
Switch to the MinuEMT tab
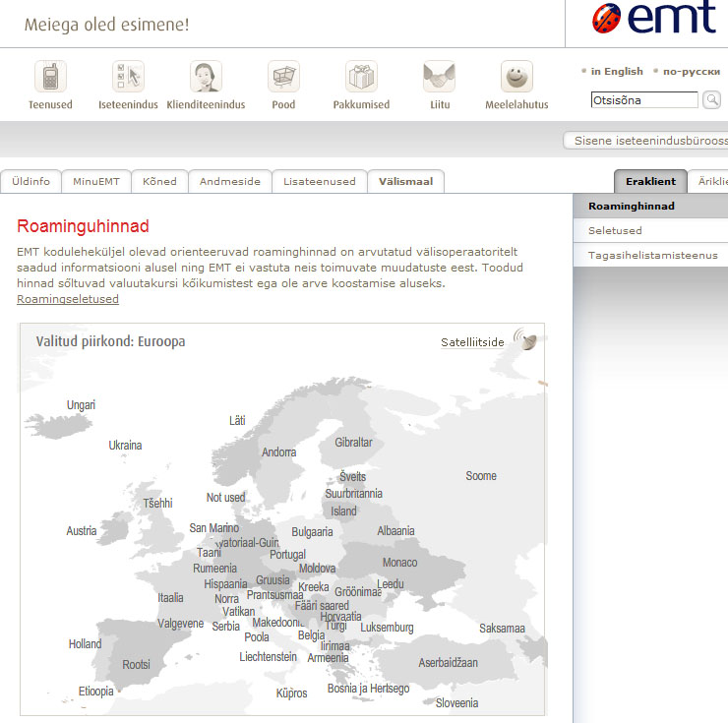(96, 182)
